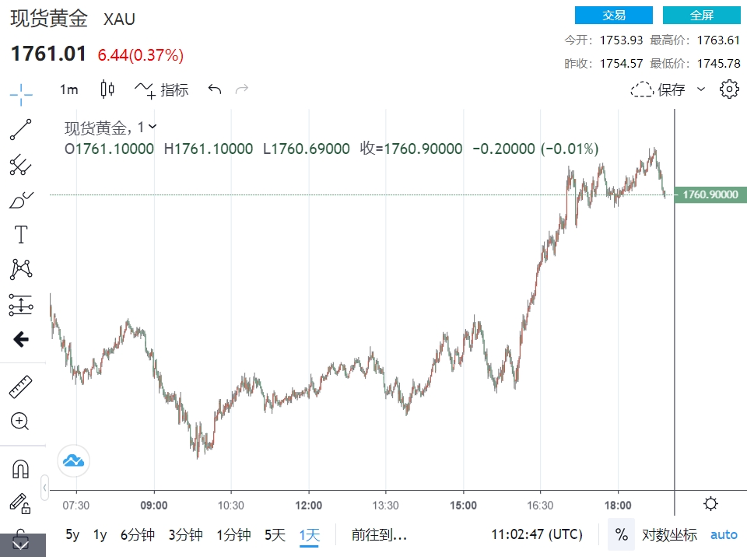
Task: Click the 全屏 fullscreen button
Action: click(701, 16)
